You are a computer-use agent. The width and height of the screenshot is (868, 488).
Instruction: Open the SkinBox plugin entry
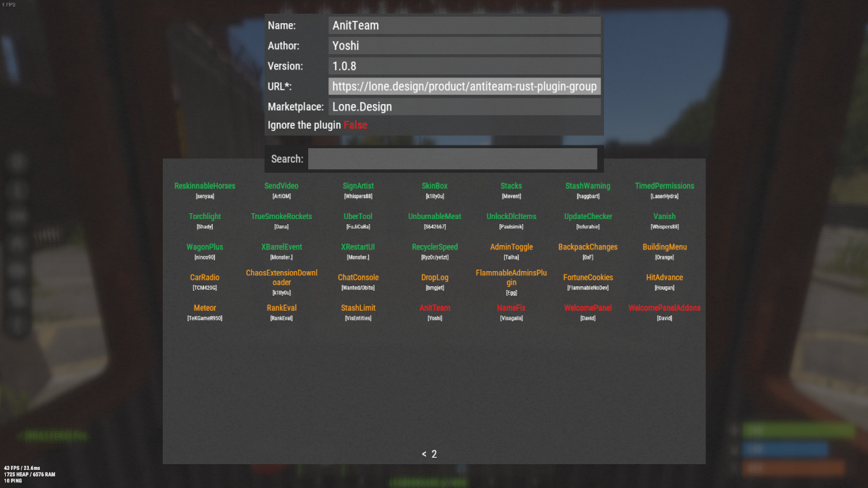point(435,187)
